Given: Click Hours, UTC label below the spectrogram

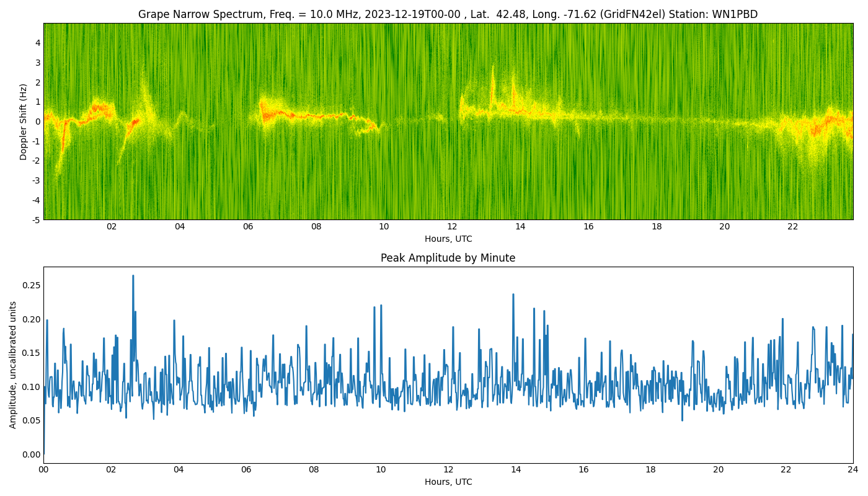Looking at the screenshot, I should pyautogui.click(x=448, y=239).
